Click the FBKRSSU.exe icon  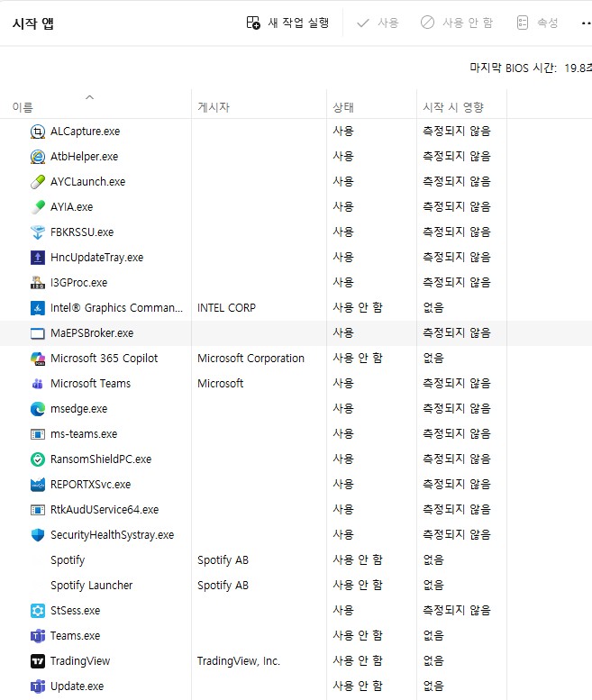coord(38,232)
